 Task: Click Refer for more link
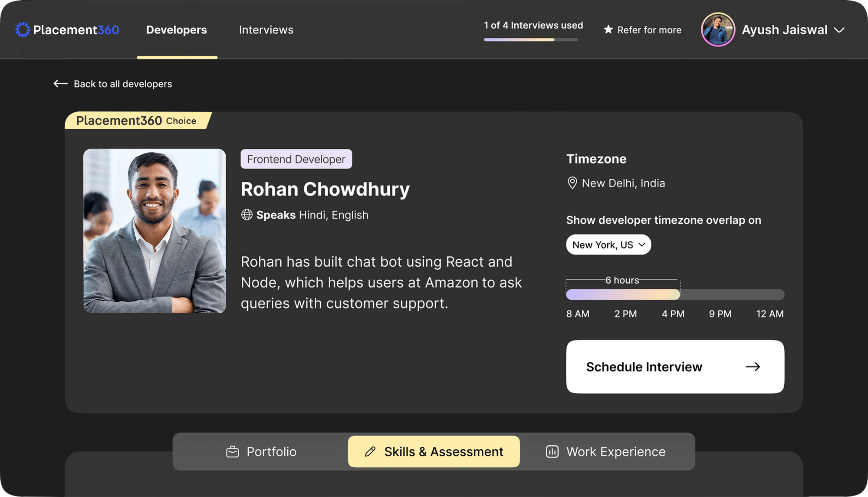(649, 30)
